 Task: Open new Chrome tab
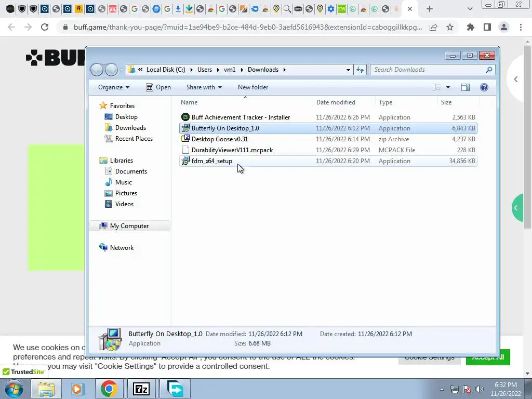point(430,9)
